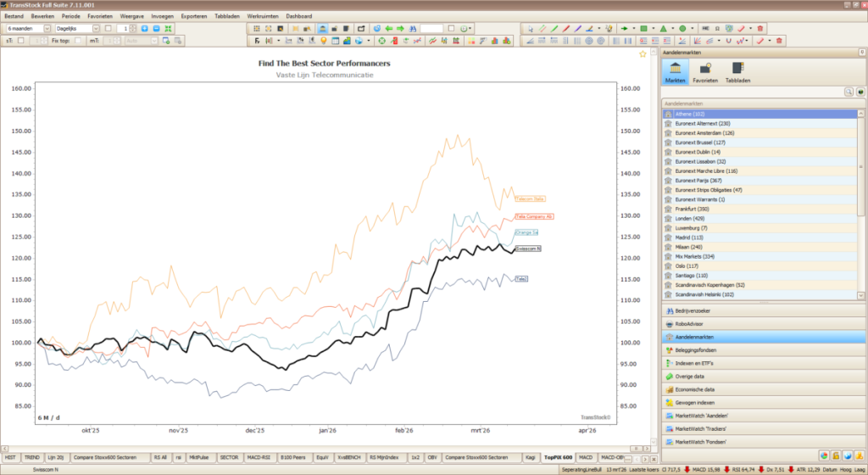
Task: Switch to the Kagi tab
Action: point(531,457)
